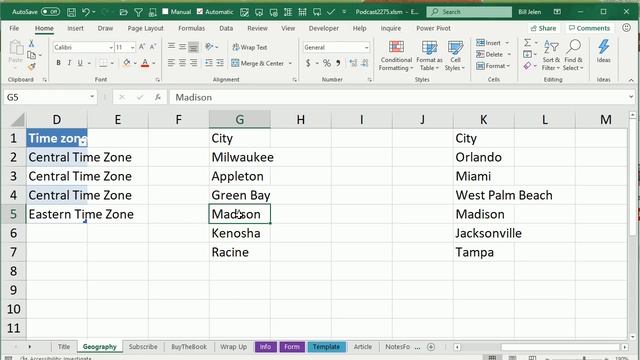
Task: Select row 8 header
Action: 13,271
